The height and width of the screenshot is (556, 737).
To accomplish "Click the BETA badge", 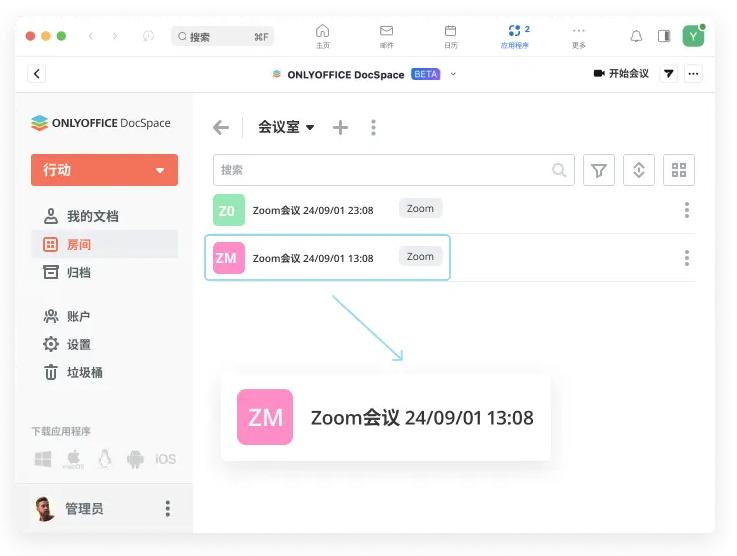I will coord(425,74).
